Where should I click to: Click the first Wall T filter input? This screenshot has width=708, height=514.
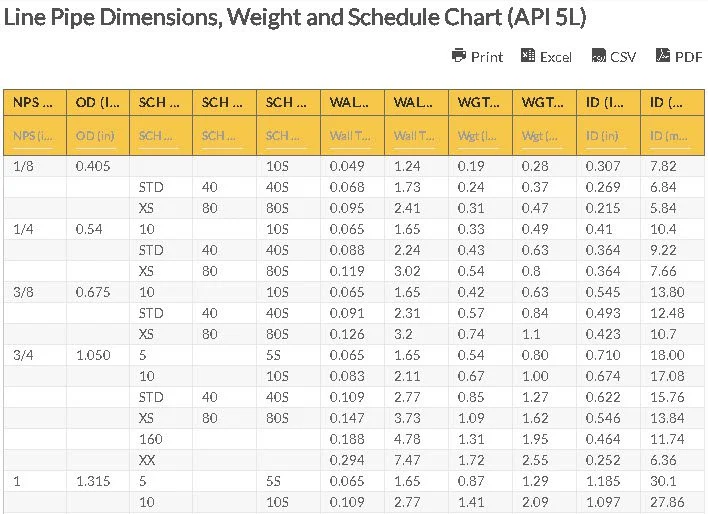351,135
